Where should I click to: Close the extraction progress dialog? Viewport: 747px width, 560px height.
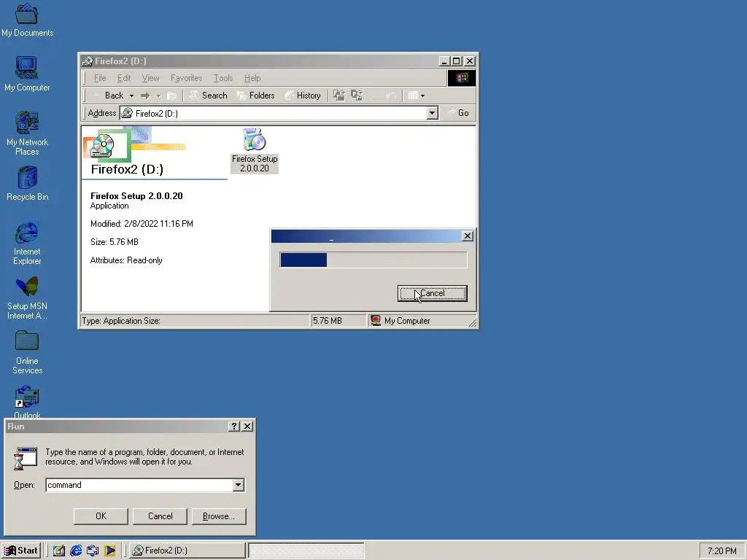[468, 236]
